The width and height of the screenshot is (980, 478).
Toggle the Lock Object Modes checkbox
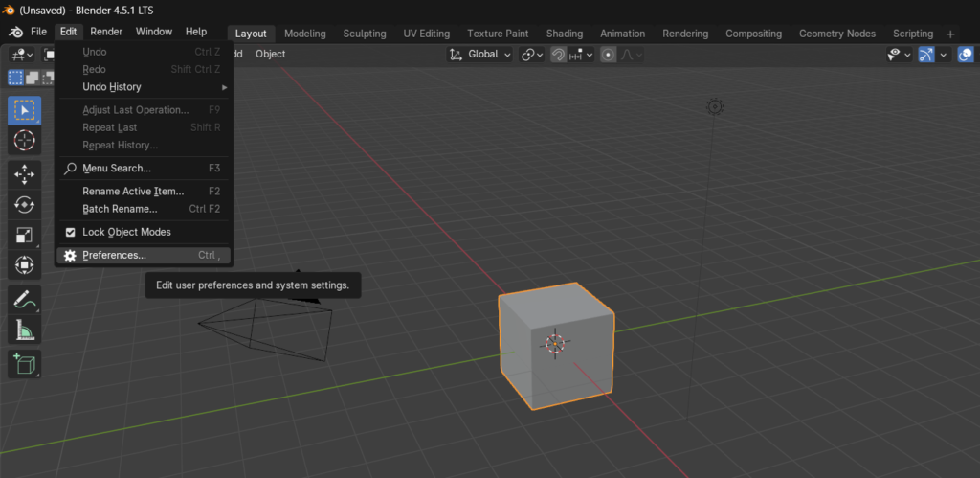point(70,232)
